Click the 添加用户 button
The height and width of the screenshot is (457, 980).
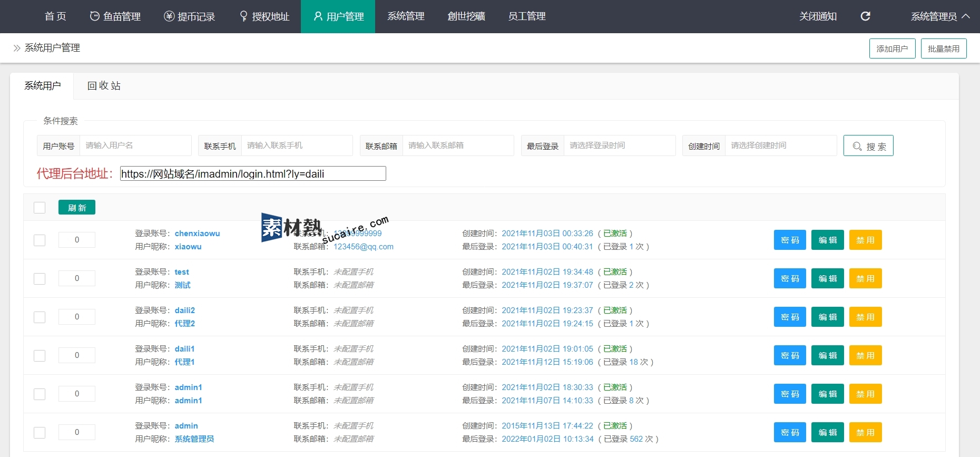[x=892, y=48]
